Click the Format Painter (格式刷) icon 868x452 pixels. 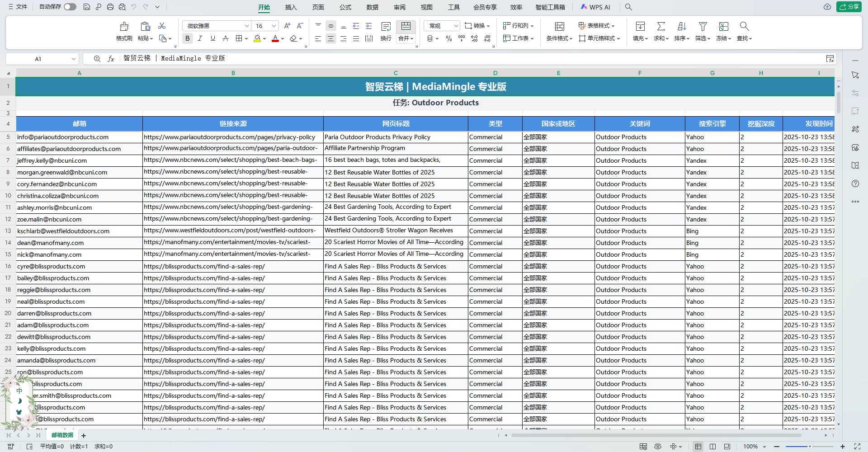tap(124, 26)
